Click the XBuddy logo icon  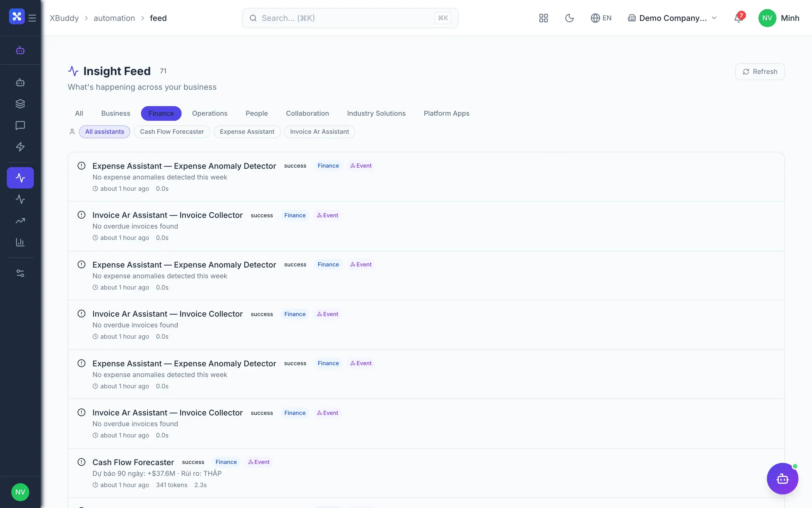17,16
